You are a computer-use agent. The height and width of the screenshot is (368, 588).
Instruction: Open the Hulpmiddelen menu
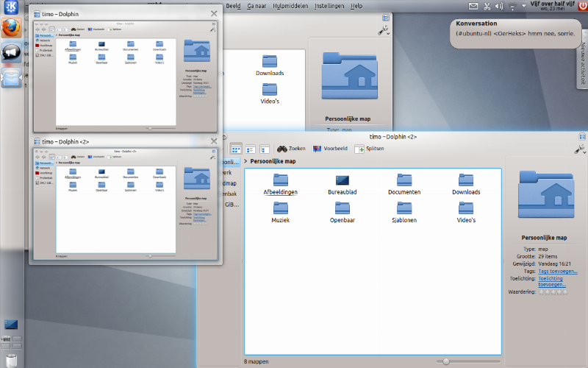click(x=290, y=6)
